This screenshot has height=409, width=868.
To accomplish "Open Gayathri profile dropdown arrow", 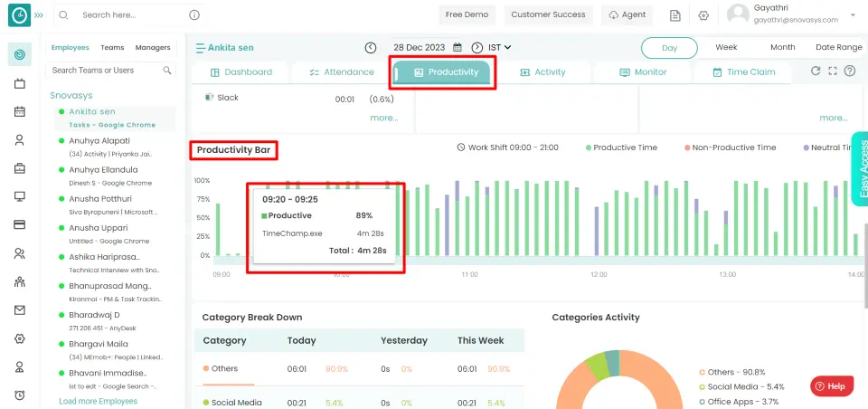I will [852, 15].
